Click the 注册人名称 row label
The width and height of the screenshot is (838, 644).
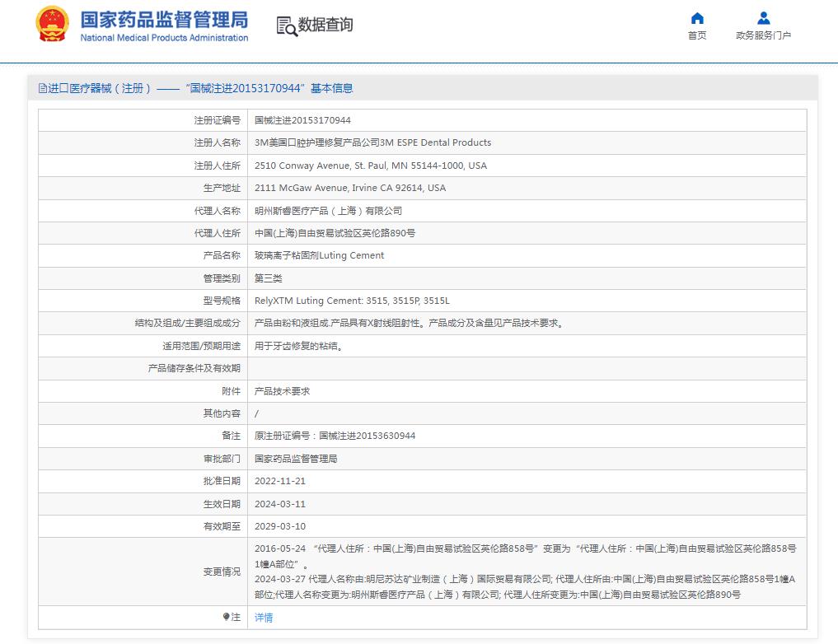[217, 142]
